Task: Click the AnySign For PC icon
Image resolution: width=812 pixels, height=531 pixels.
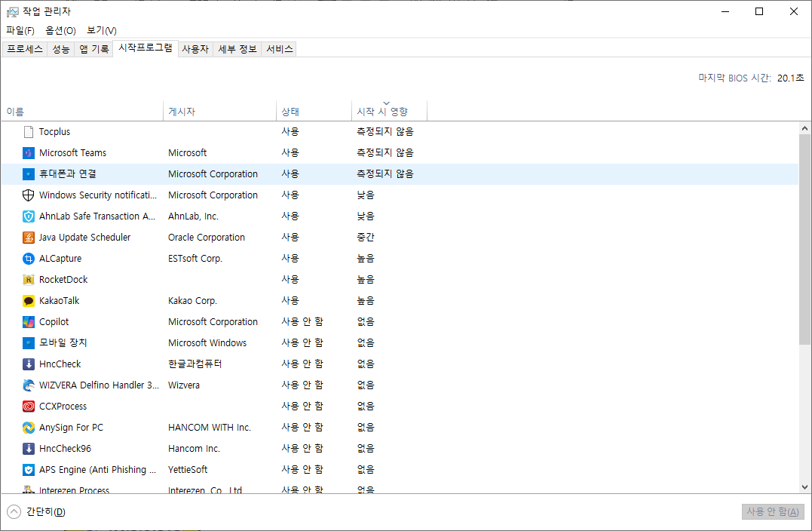Action: click(29, 428)
